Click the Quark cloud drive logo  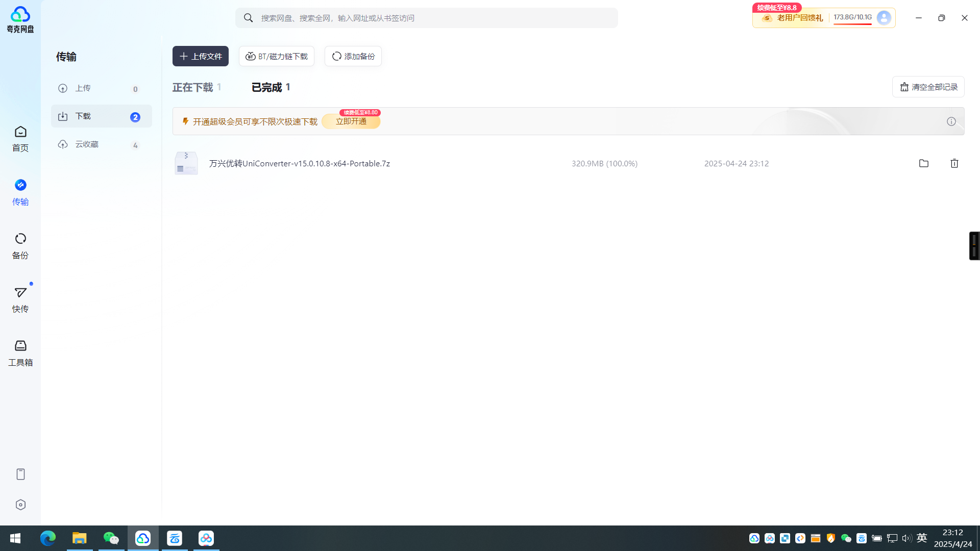20,19
